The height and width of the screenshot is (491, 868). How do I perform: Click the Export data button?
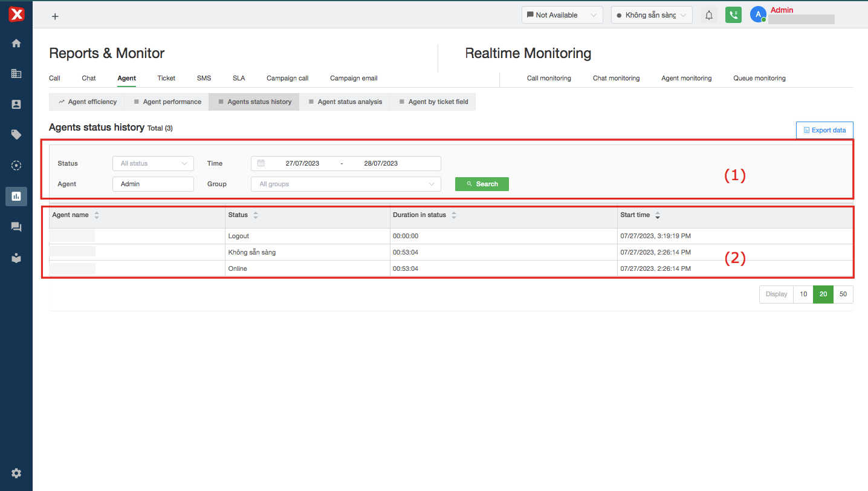(x=824, y=130)
